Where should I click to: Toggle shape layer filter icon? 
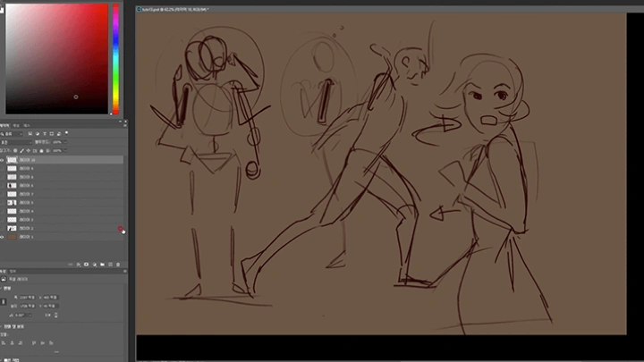point(52,134)
